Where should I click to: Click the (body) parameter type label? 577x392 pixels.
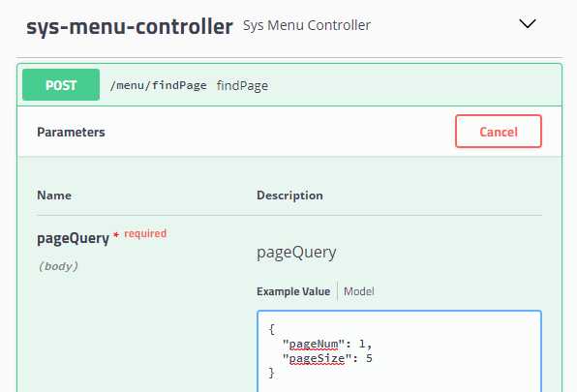pos(58,266)
